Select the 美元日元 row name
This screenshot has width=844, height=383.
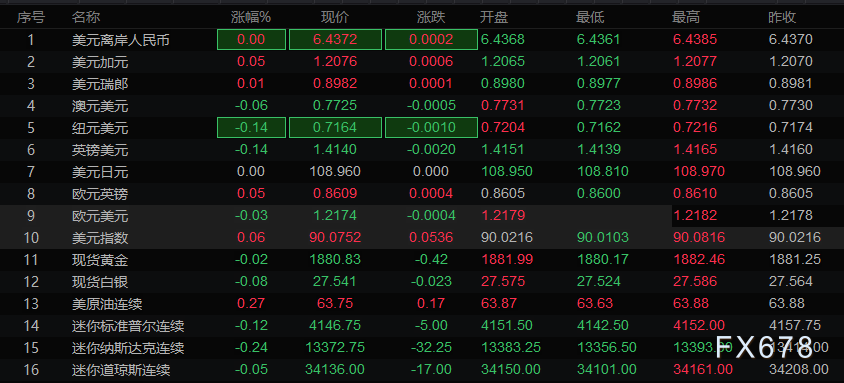click(x=100, y=172)
